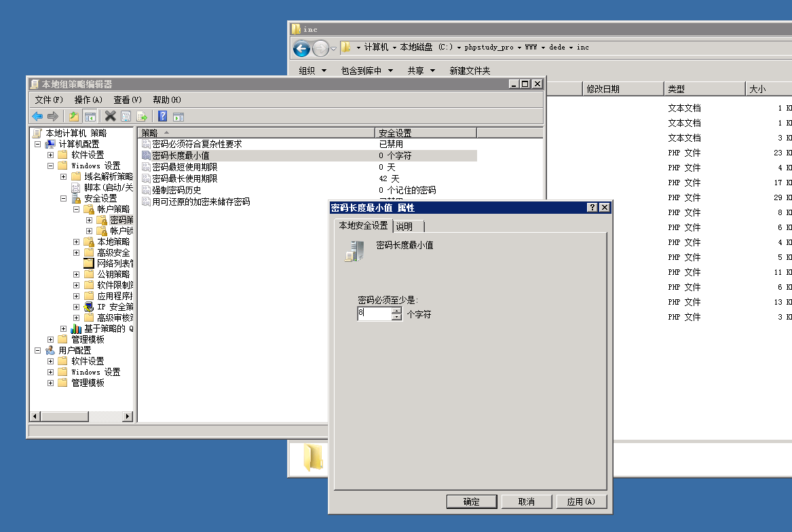Screen dimensions: 792x532
Task: Click the Explorer window Forward button
Action: pos(321,48)
